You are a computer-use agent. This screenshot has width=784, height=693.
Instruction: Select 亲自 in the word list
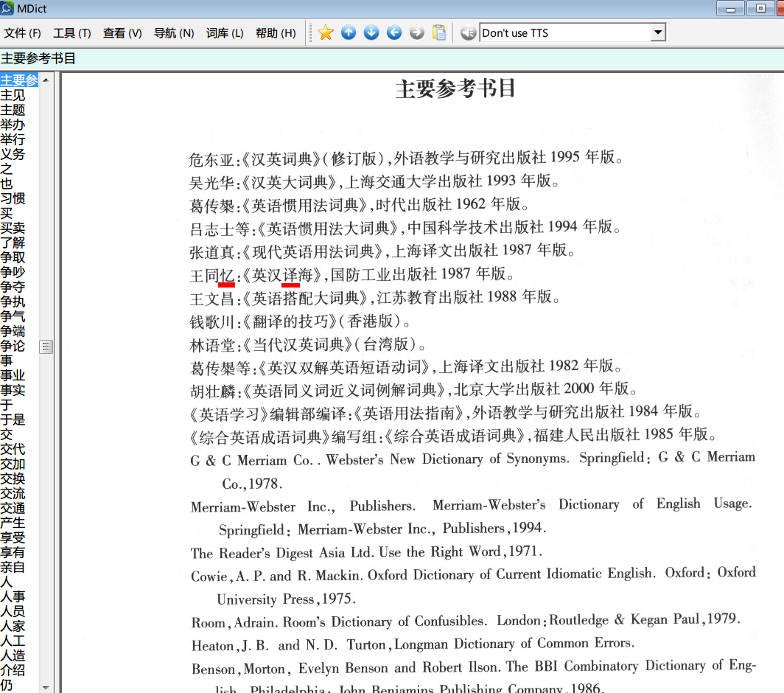(x=13, y=568)
